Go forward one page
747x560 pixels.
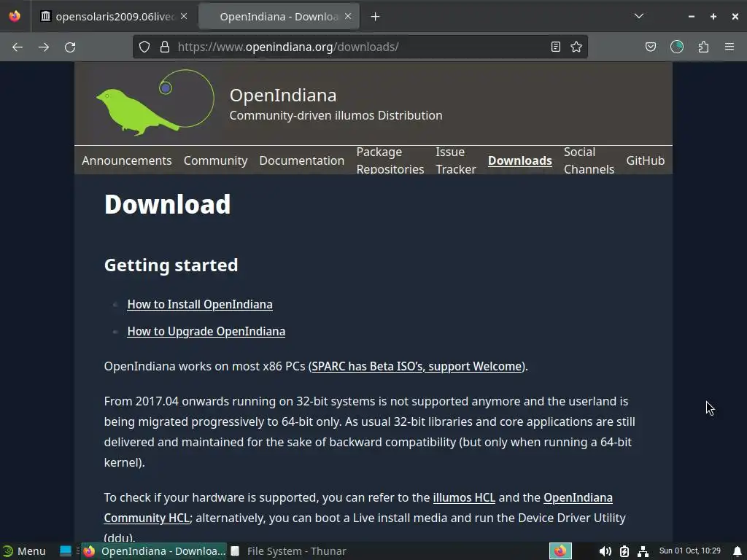coord(44,47)
